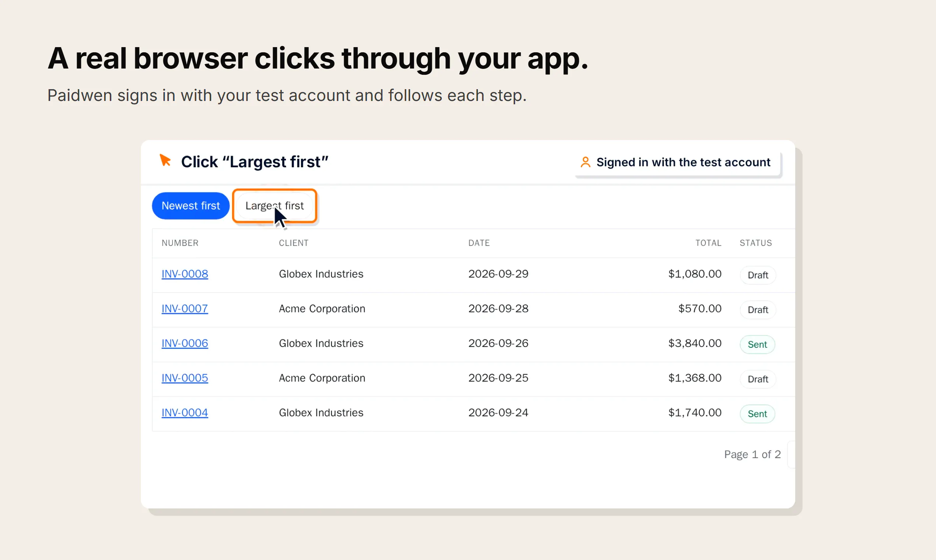
Task: Click the date 2026-09-26
Action: point(498,343)
